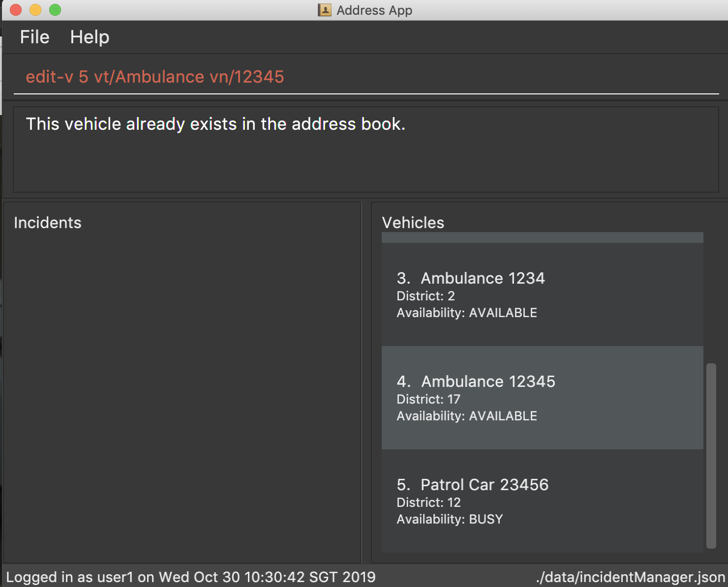Image resolution: width=728 pixels, height=587 pixels.
Task: Maximize the Address App window
Action: coord(55,10)
